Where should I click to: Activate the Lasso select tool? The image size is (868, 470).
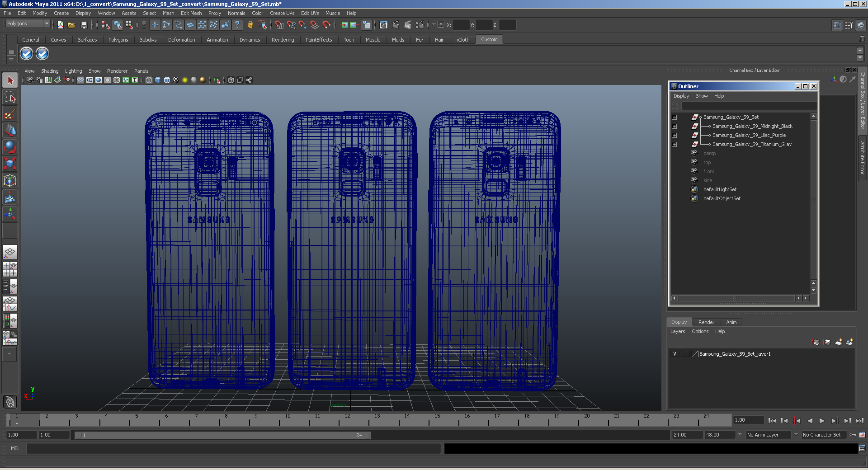[10, 97]
